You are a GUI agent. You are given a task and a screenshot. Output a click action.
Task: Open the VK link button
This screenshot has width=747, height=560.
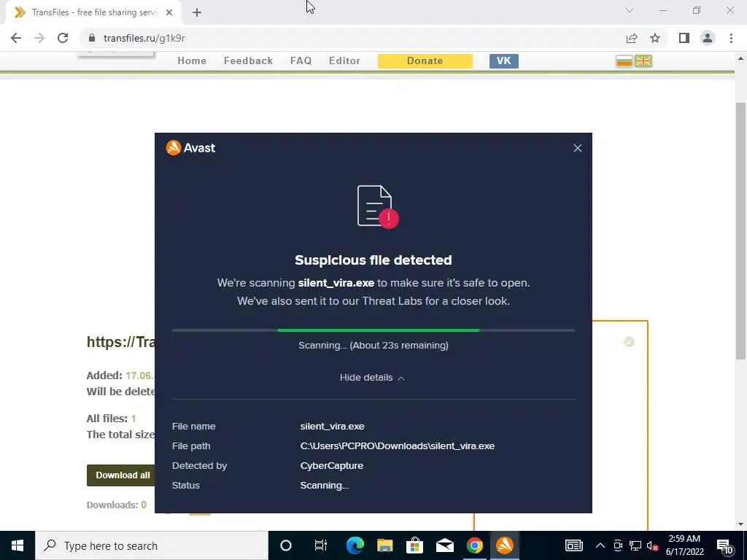[503, 61]
